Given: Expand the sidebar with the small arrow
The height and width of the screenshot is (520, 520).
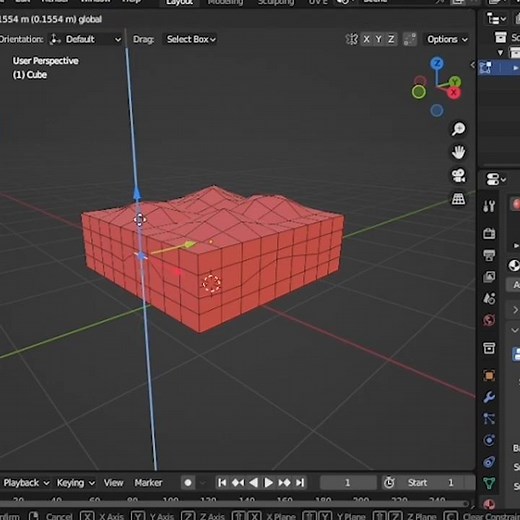Looking at the screenshot, I should point(472,65).
